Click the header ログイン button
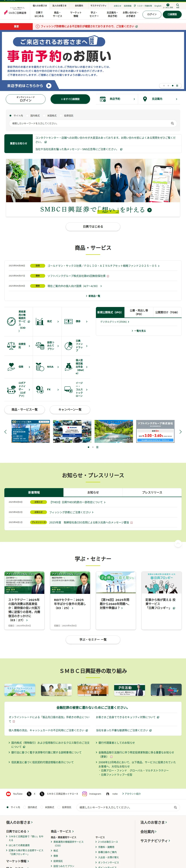186x868 pixels. pyautogui.click(x=152, y=14)
